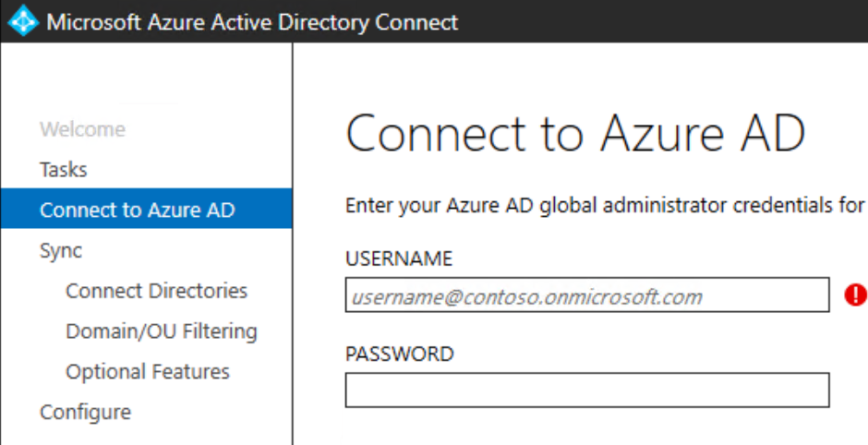This screenshot has width=868, height=445.
Task: Click the PASSWORD field label
Action: pos(399,354)
